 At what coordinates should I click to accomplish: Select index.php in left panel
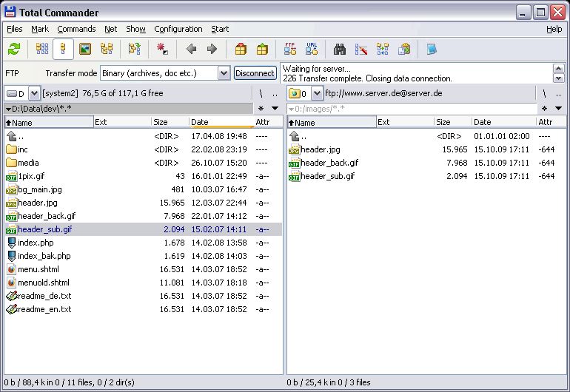tap(36, 243)
